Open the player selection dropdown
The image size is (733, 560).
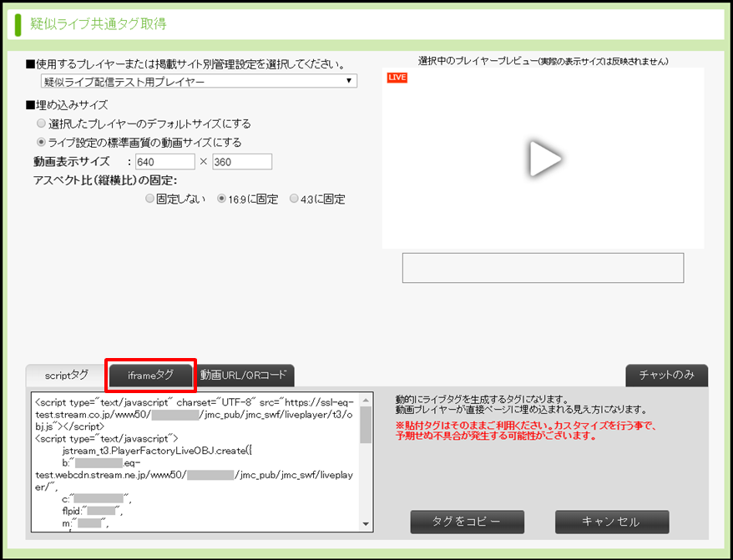pos(199,81)
